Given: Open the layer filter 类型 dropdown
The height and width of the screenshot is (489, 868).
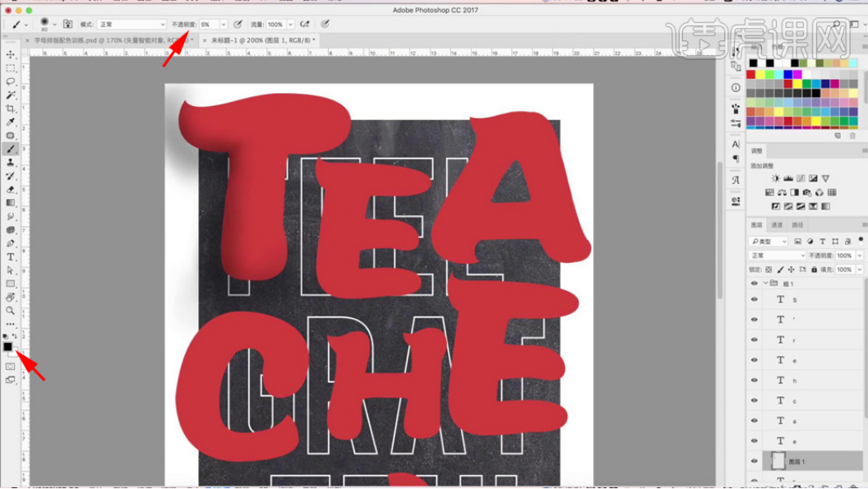Looking at the screenshot, I should click(x=769, y=242).
